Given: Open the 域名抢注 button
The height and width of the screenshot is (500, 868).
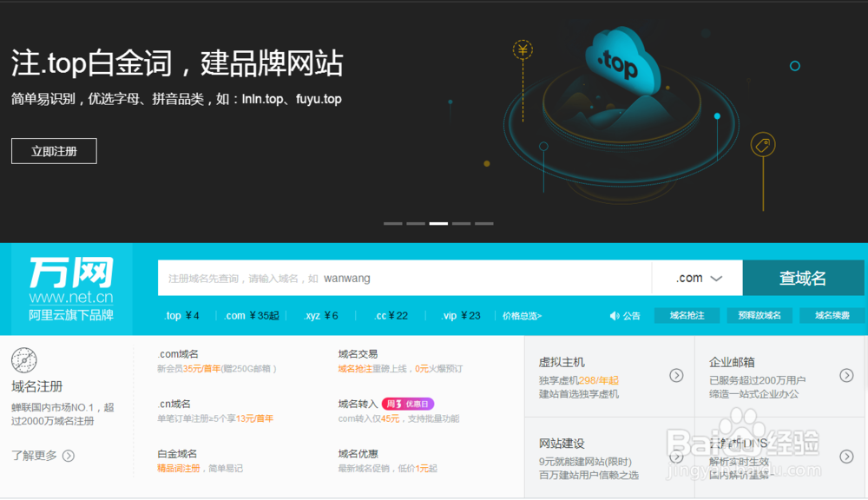Looking at the screenshot, I should click(687, 316).
